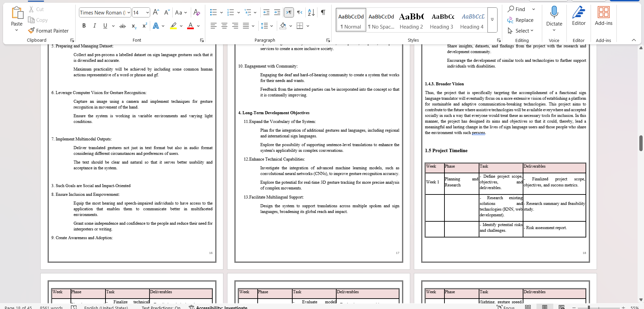Screen dimensions: 644x309
Task: Show paragraph marks
Action: click(323, 12)
